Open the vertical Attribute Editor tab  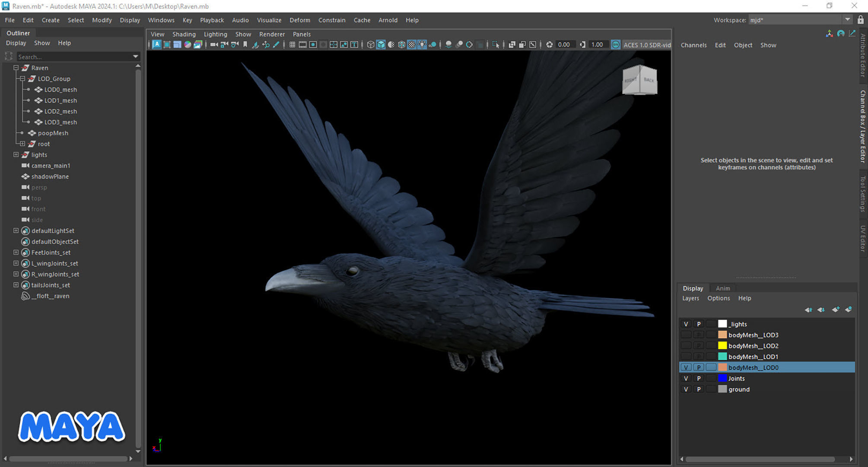[862, 55]
